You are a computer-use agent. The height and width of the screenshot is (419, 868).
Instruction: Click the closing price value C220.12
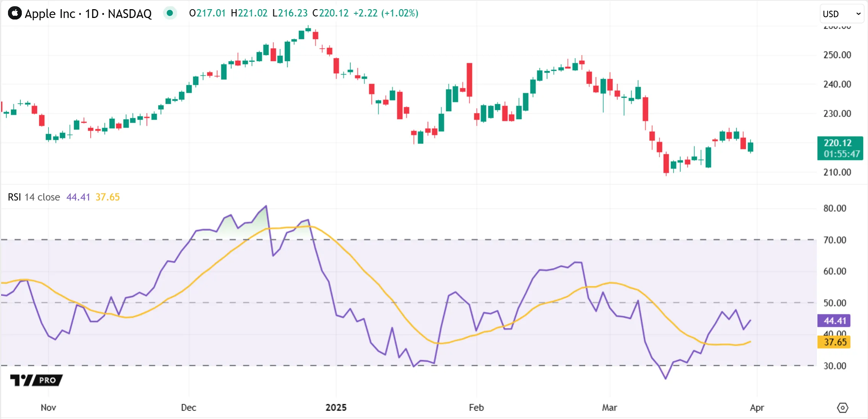point(330,13)
